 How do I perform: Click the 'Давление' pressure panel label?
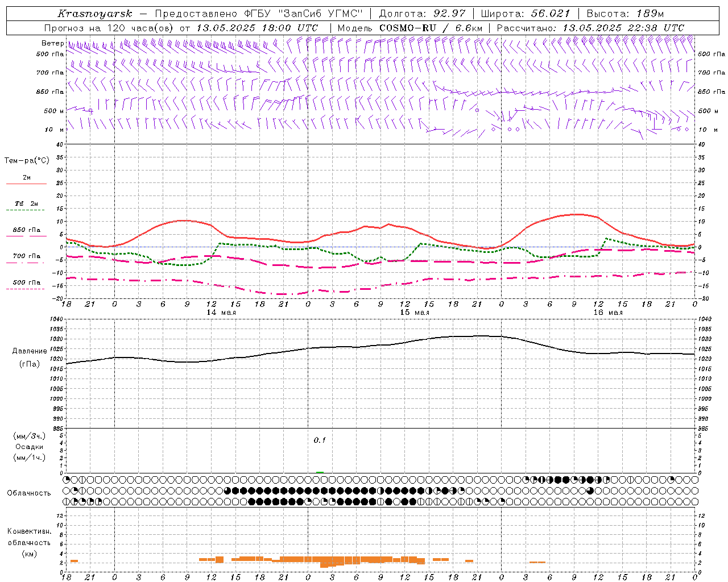(30, 351)
